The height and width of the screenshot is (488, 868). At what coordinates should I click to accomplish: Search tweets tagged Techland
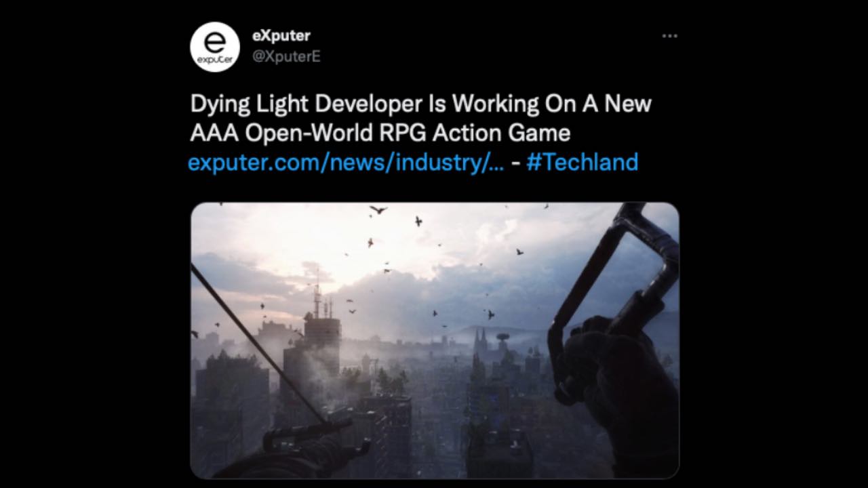click(x=582, y=163)
